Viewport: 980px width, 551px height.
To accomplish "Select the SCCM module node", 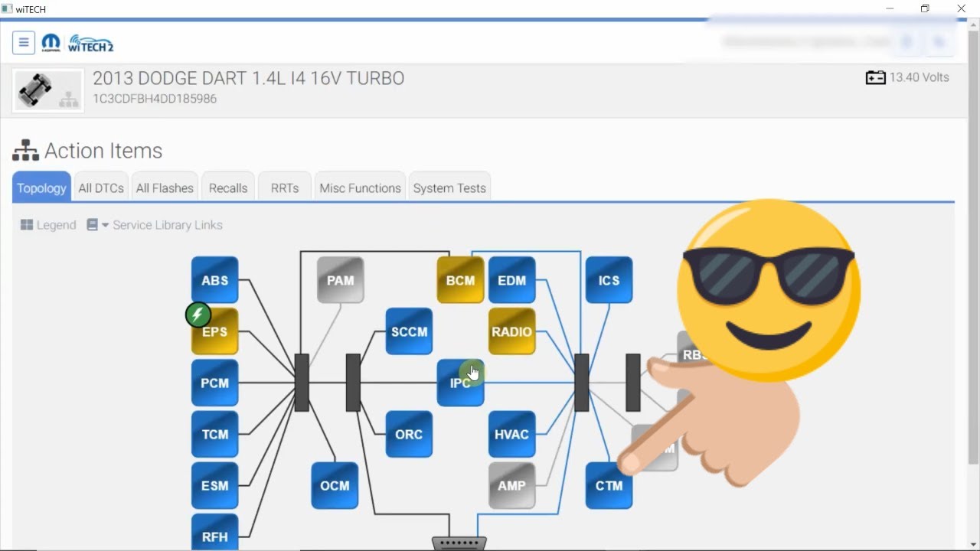I will click(x=409, y=331).
